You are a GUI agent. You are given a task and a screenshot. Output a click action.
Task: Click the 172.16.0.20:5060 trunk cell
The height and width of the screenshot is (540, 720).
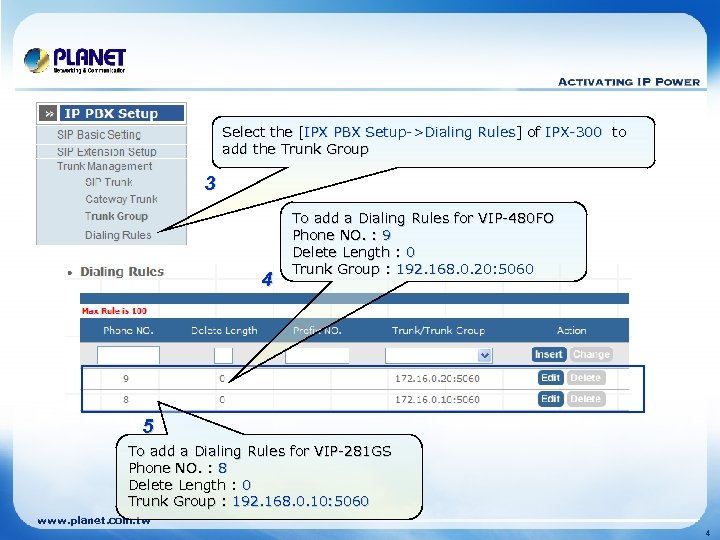click(437, 379)
